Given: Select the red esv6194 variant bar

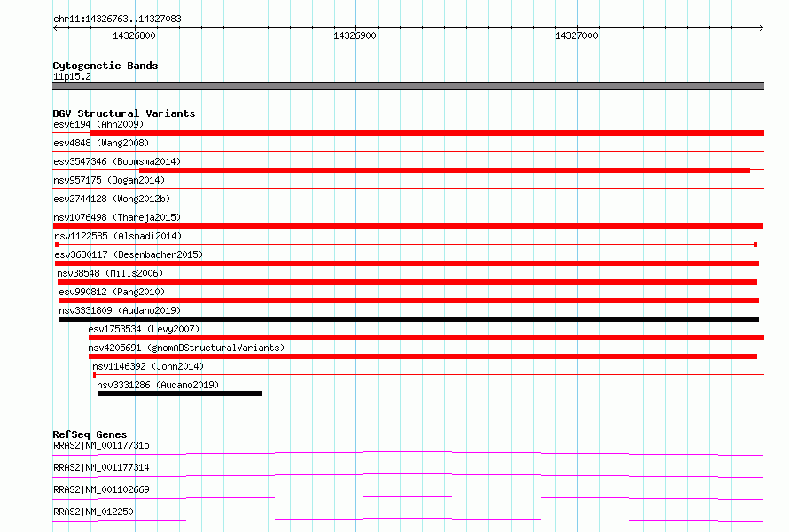Looking at the screenshot, I should [427, 133].
